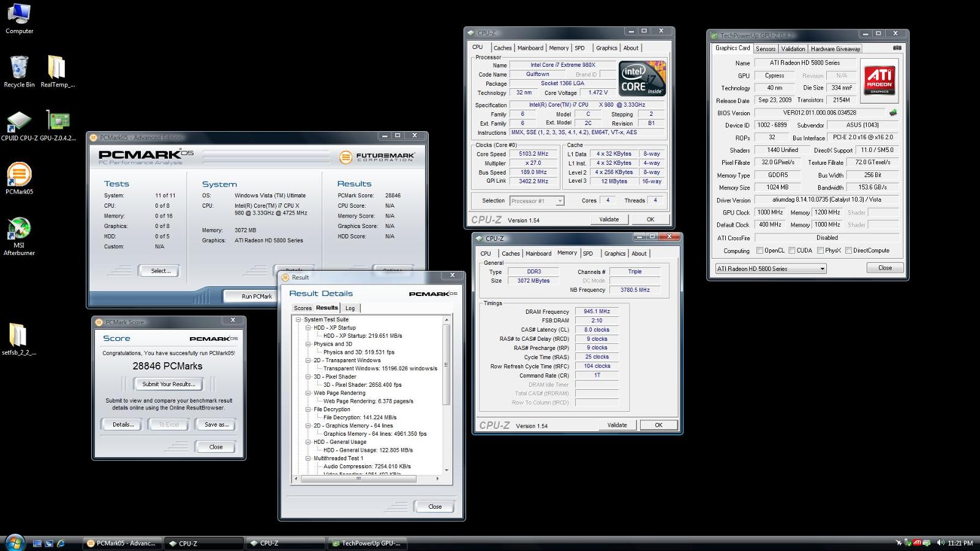Screen dimensions: 980x551
Task: Switch to the Validation tab in GPU-Z
Action: click(x=793, y=48)
